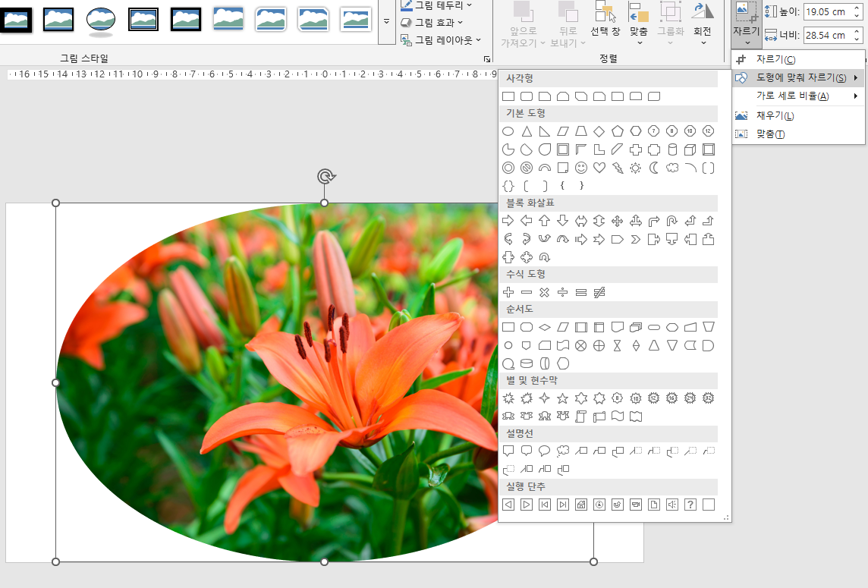This screenshot has width=868, height=588.
Task: Decrease 너비 with the stepper down arrow
Action: (x=857, y=39)
